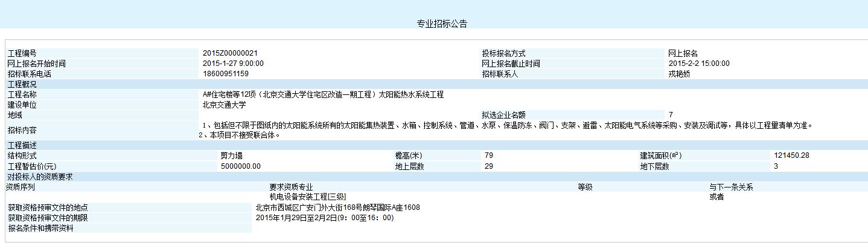Click the building area value 121450.28
This screenshot has width=868, height=251.
point(791,155)
